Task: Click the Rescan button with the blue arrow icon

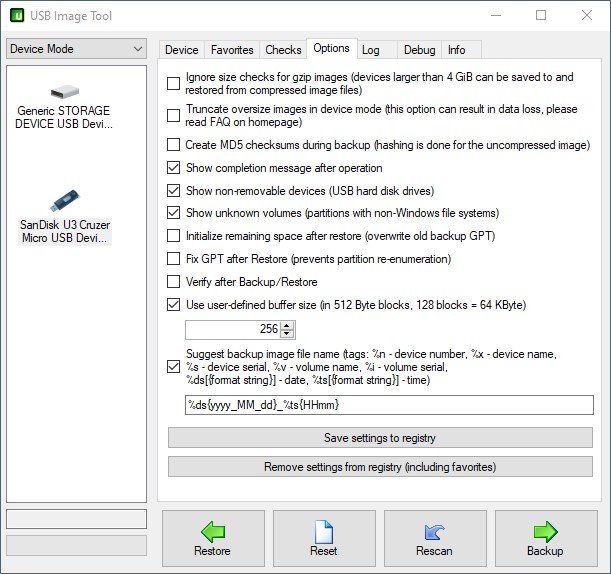Action: click(435, 538)
